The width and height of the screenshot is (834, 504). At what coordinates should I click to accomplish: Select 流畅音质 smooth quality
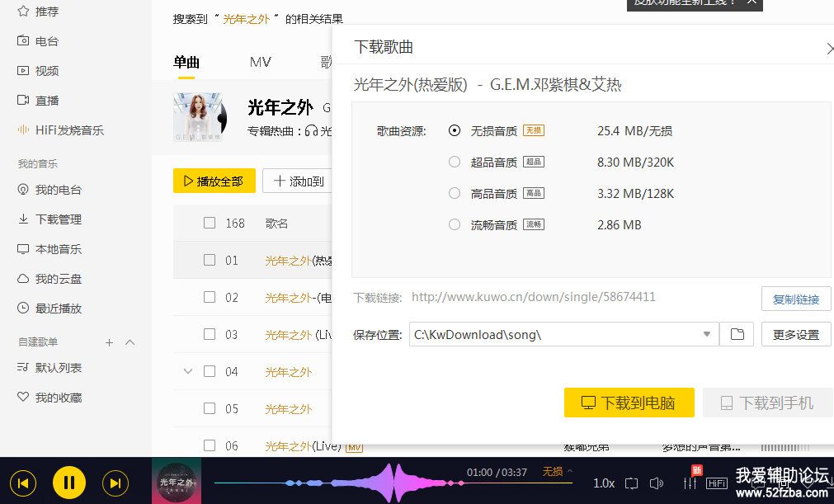coord(455,224)
